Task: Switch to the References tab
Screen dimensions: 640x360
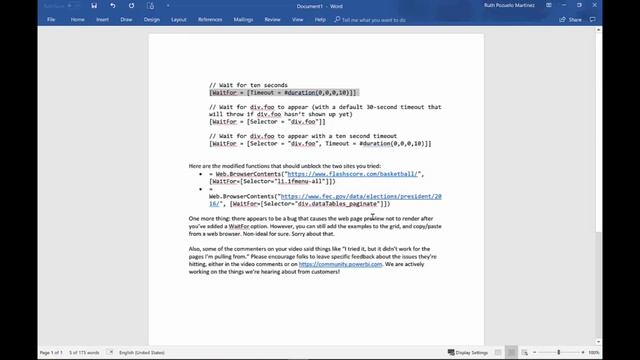Action: coord(210,20)
